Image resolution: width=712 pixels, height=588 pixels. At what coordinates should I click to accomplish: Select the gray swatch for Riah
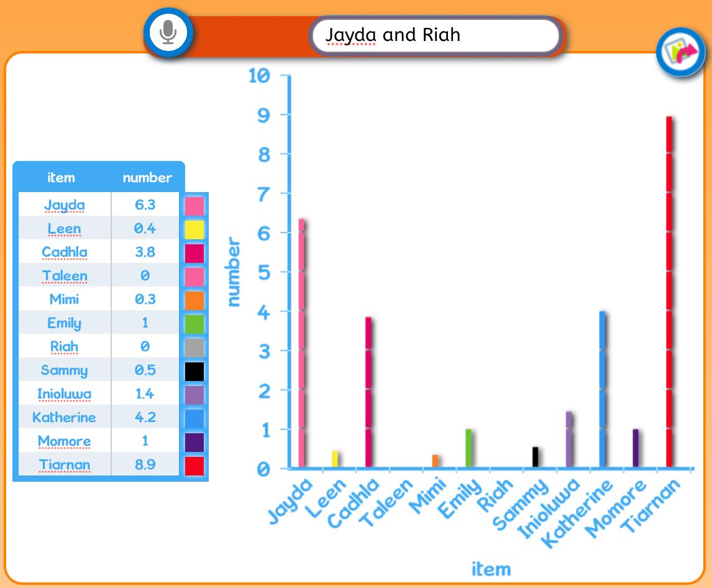point(194,347)
